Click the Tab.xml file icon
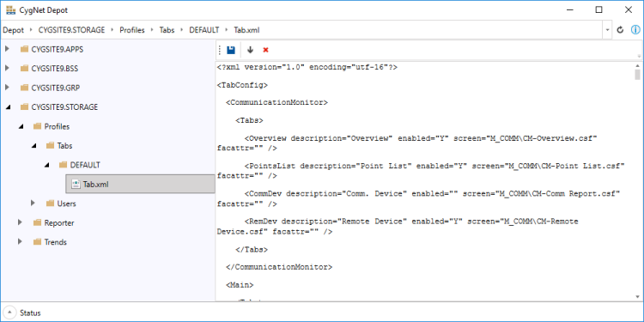Image resolution: width=644 pixels, height=322 pixels. 76,185
